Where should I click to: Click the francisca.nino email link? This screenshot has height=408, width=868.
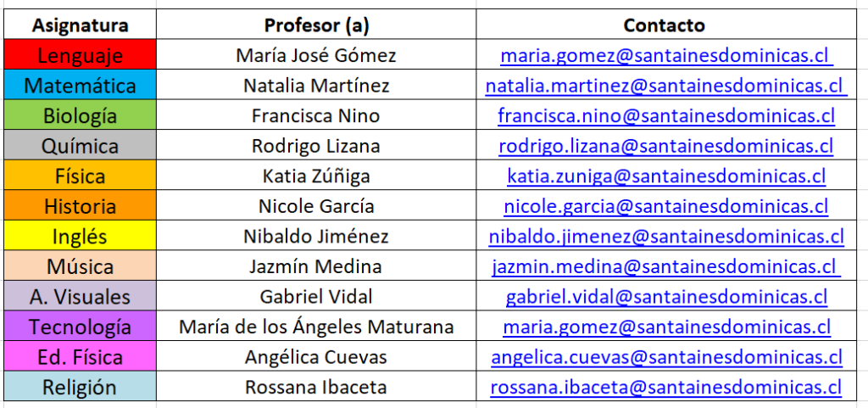click(x=665, y=116)
